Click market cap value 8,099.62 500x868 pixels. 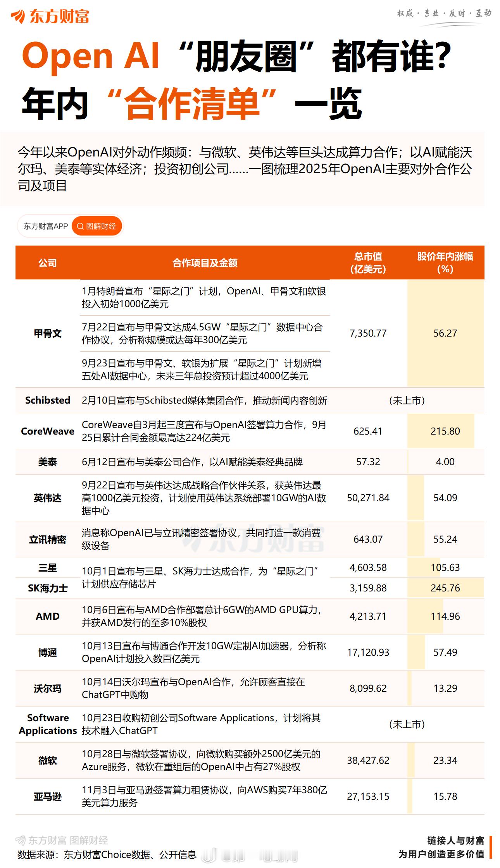coord(368,688)
